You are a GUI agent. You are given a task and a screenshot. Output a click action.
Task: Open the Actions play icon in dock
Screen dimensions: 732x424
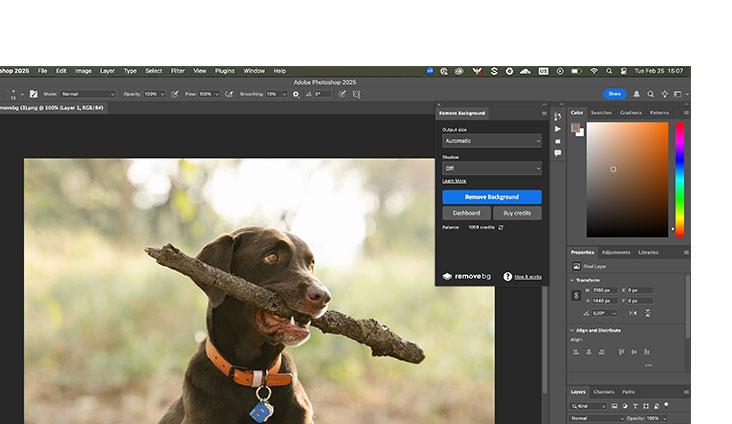point(557,129)
